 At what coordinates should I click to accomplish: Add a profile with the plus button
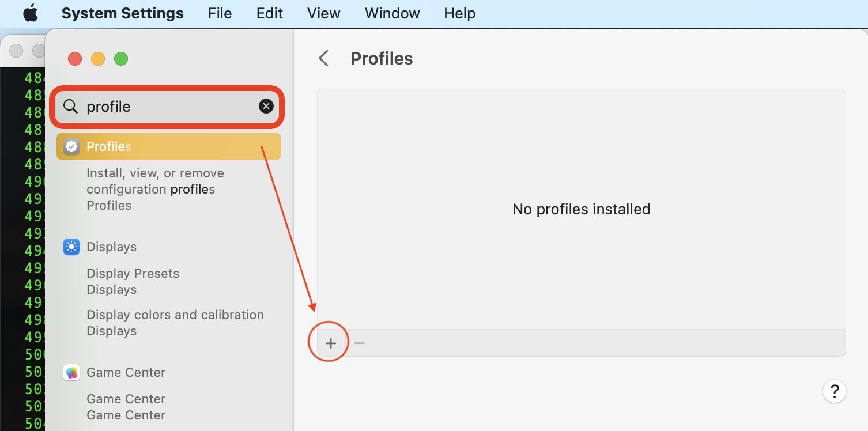[330, 343]
